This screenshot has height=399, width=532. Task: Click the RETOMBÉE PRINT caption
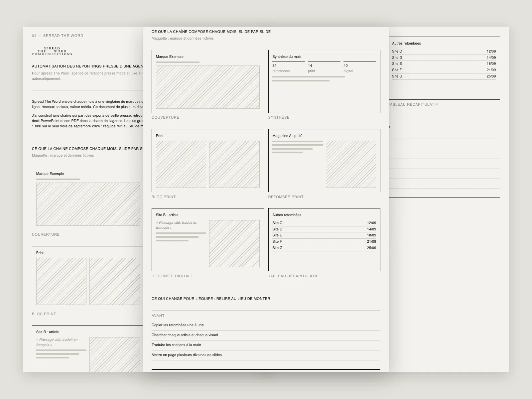(286, 197)
